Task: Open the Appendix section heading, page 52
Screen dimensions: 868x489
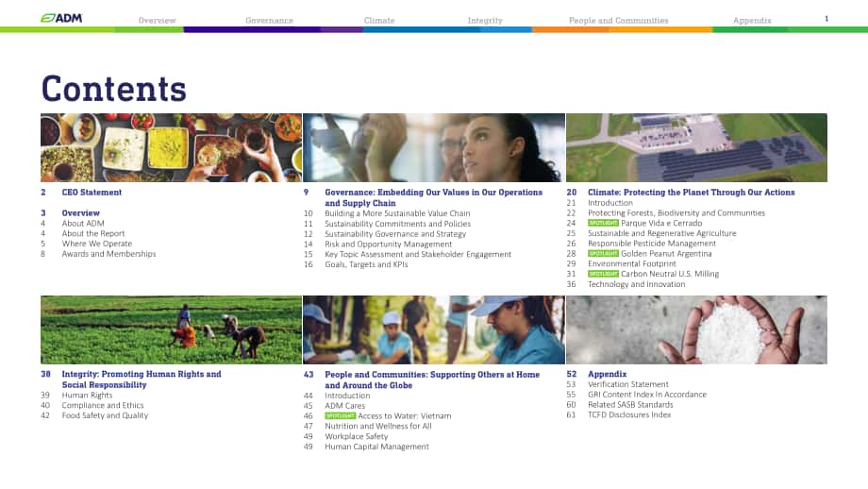Action: pos(607,374)
